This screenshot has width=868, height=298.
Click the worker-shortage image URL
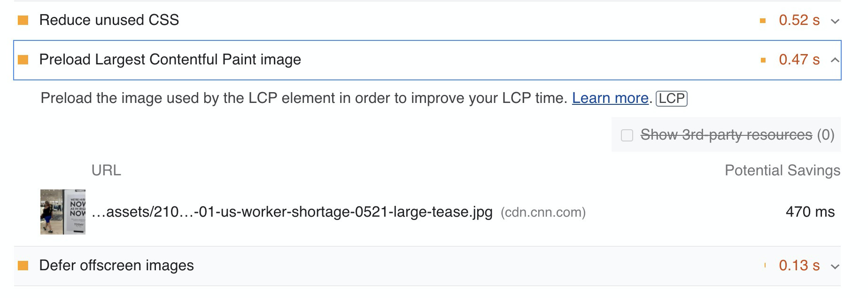[x=291, y=212]
